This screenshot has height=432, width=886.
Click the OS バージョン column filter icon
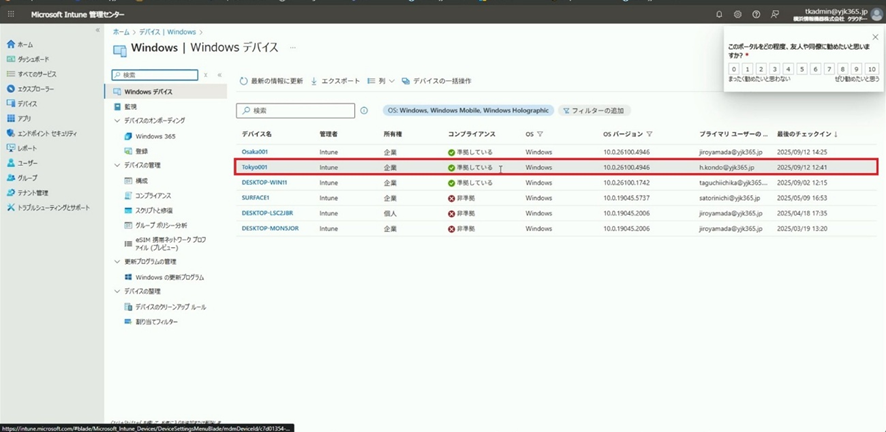pyautogui.click(x=649, y=133)
